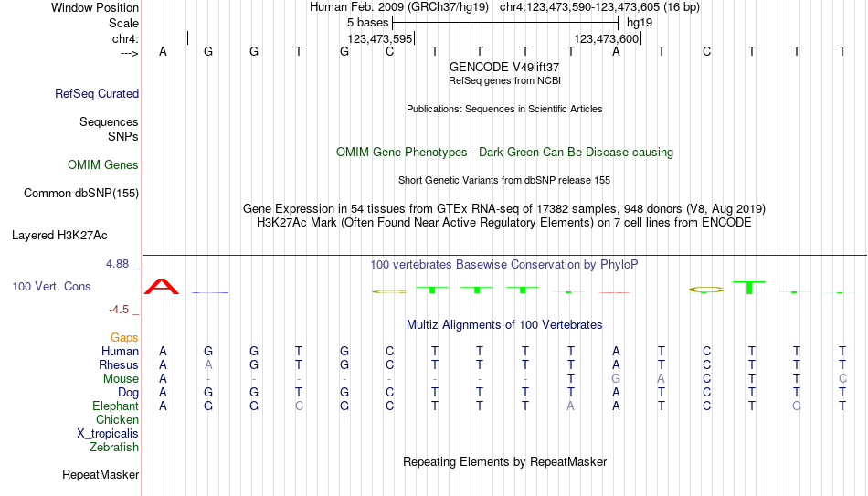Image resolution: width=868 pixels, height=496 pixels.
Task: Click the faded G in Elephant row
Action: (x=797, y=406)
